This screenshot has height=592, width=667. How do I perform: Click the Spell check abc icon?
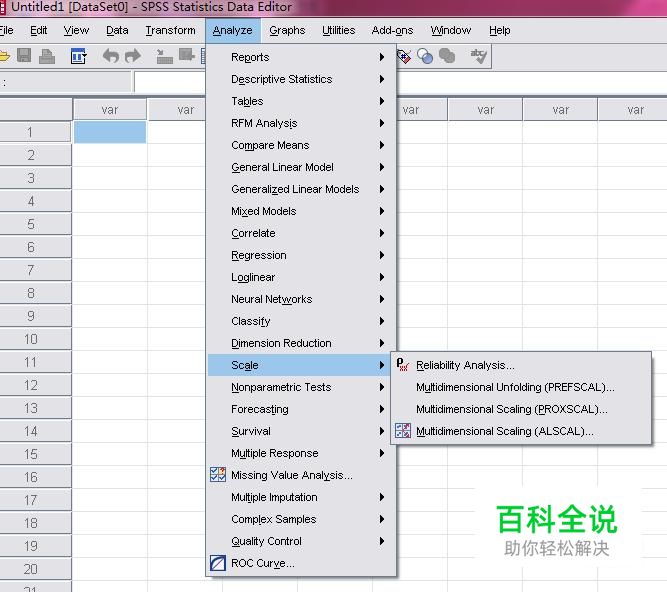479,56
